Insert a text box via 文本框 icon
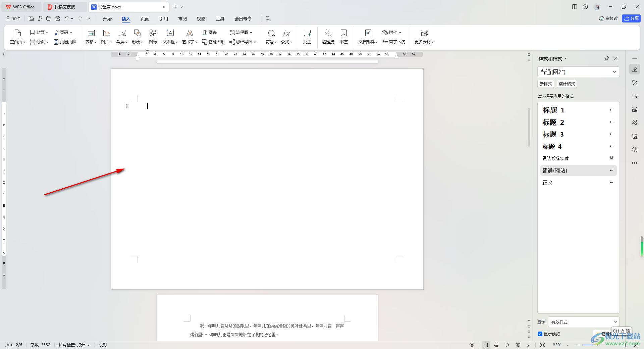This screenshot has height=349, width=644. pyautogui.click(x=170, y=33)
